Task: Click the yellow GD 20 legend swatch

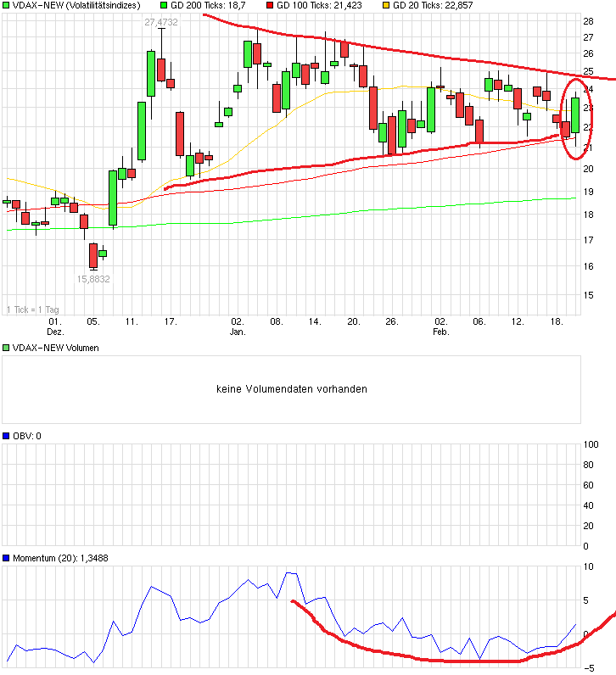Action: point(386,6)
